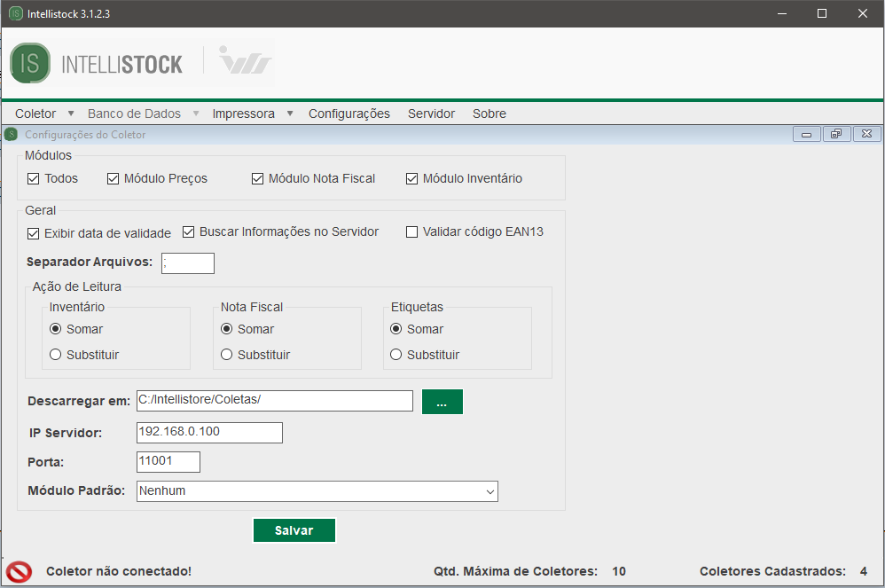Minimize the Configurações do Coletor subwindow
Screen dimensions: 885x588
pyautogui.click(x=806, y=135)
